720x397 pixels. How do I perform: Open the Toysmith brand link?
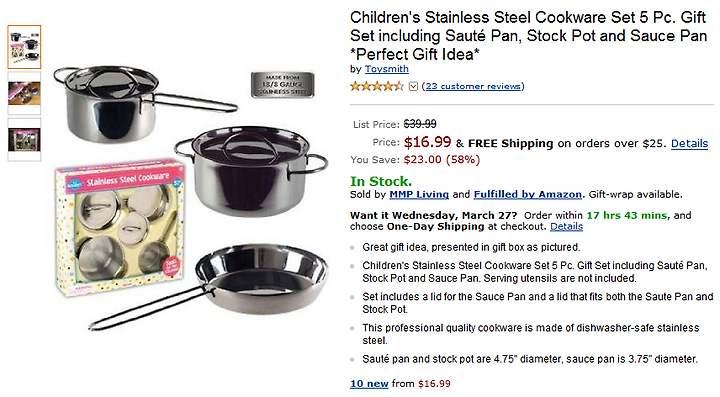click(x=387, y=69)
